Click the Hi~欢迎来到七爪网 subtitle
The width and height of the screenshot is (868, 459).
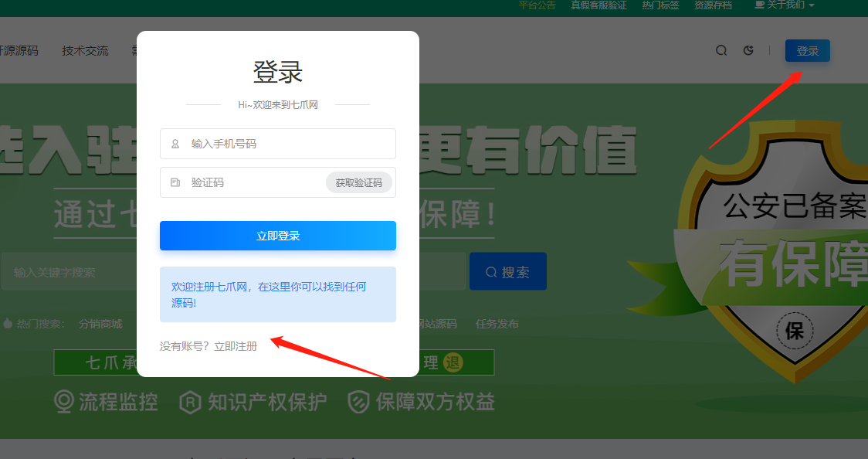point(278,104)
